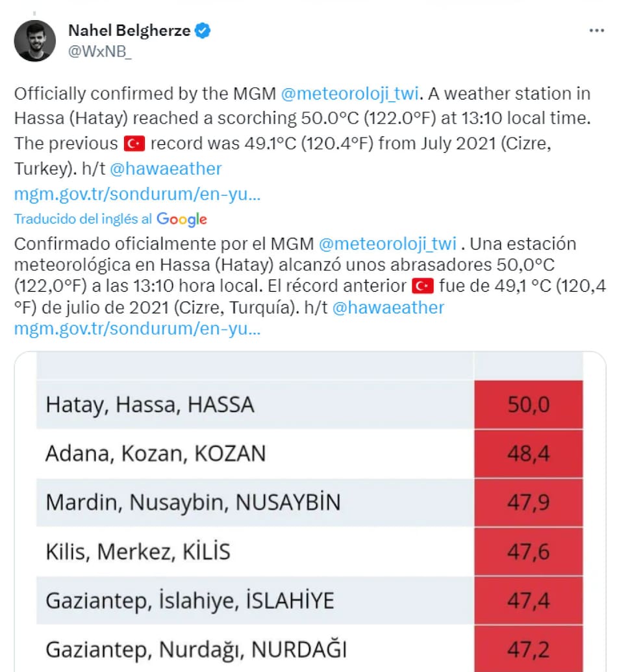This screenshot has height=672, width=617.
Task: Open the mgm.gov.tr link in the English text
Action: pos(137,194)
